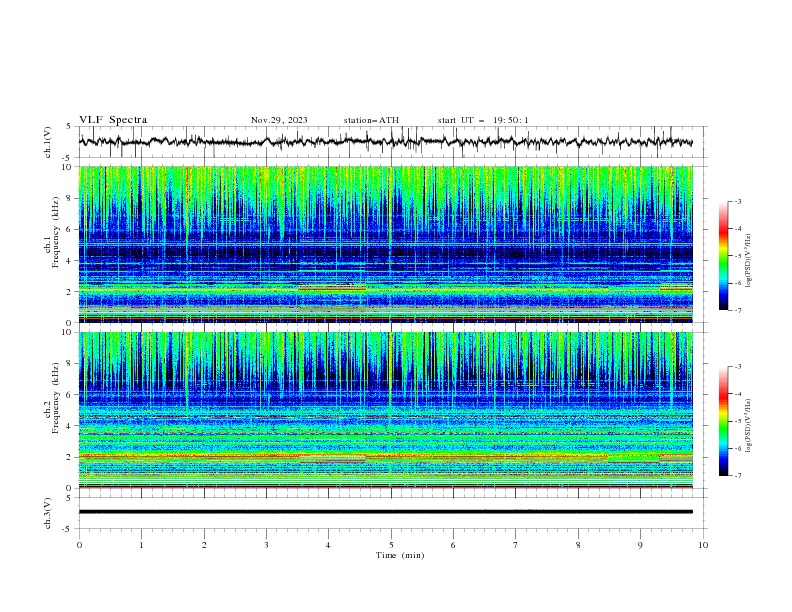Screen dimensions: 792x612
Task: Click the ch.3 flat black trace
Action: pyautogui.click(x=385, y=512)
